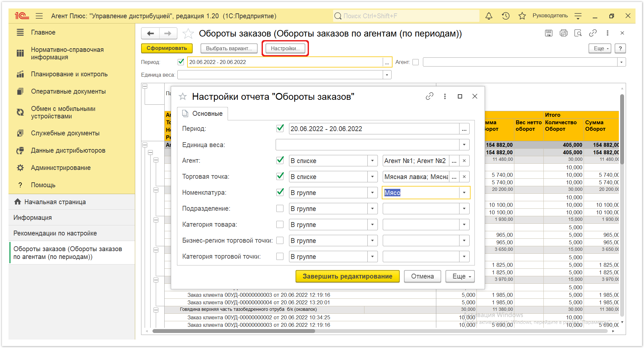This screenshot has height=348, width=644.
Task: Open the service settings menu icon next to Руководитель
Action: [578, 16]
